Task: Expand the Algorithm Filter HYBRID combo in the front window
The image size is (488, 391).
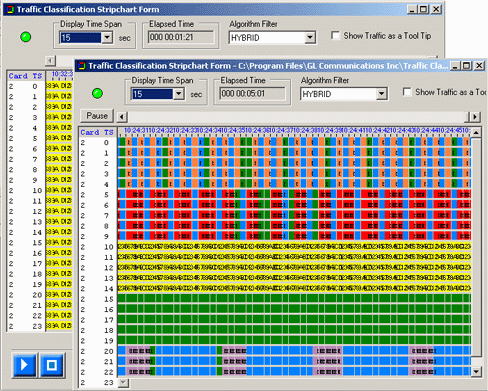Action: [382, 94]
